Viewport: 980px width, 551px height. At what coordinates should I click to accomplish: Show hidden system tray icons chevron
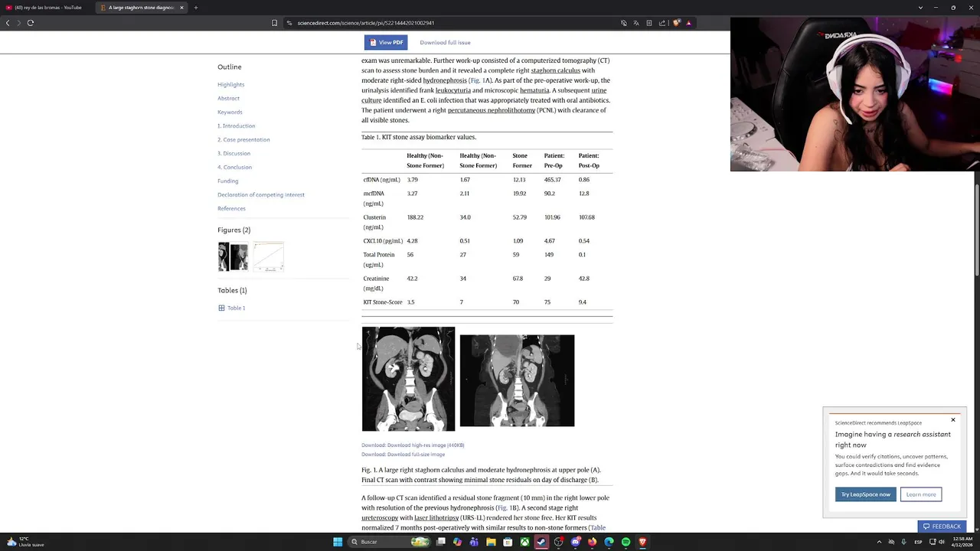pyautogui.click(x=879, y=542)
